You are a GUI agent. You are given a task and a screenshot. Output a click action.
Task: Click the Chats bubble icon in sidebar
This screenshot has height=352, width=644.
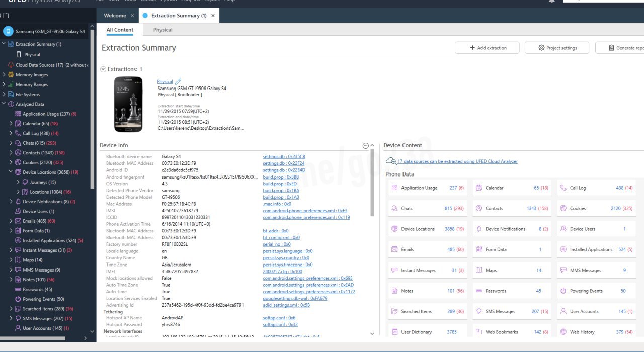tap(18, 143)
